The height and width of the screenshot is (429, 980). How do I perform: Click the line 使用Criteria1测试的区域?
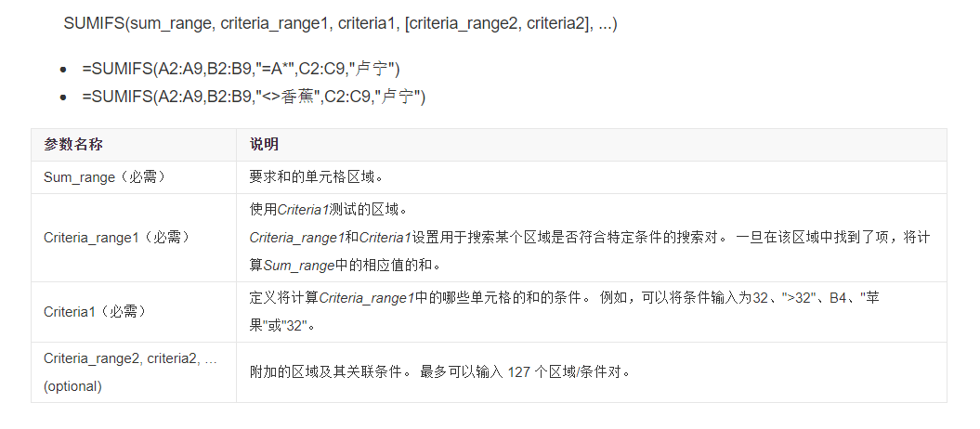pos(324,210)
